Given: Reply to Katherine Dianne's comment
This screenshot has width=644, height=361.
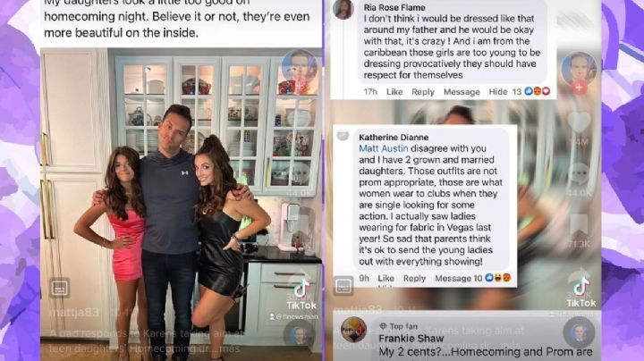Looking at the screenshot, I should (x=414, y=278).
